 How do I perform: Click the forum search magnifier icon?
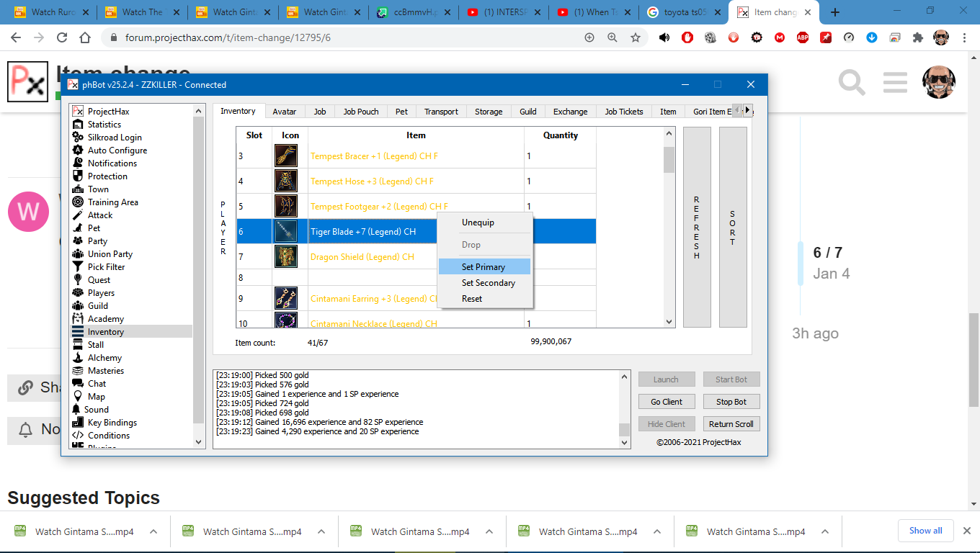click(852, 82)
